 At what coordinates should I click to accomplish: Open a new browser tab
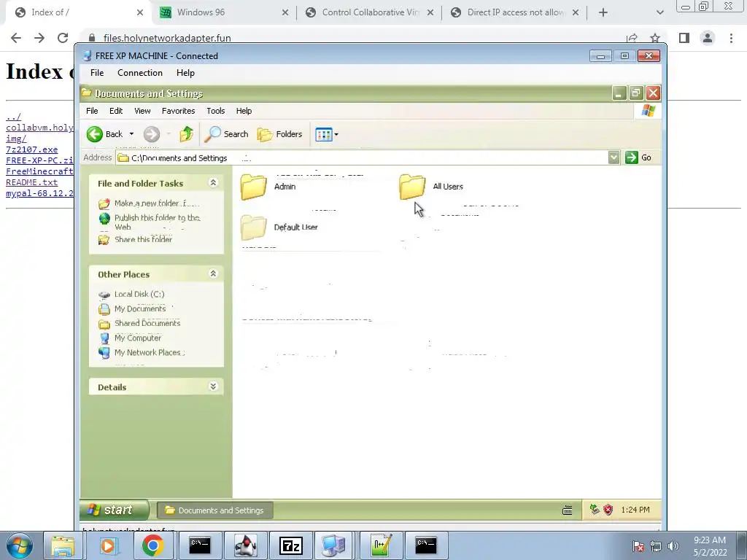point(603,13)
